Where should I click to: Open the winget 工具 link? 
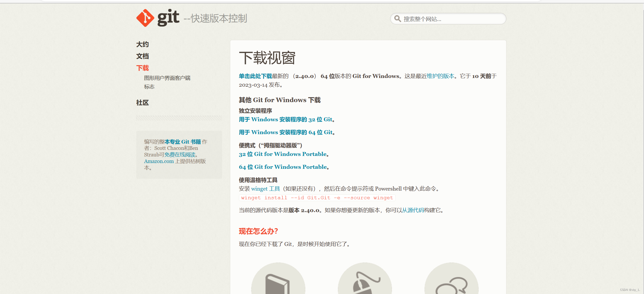coord(266,189)
